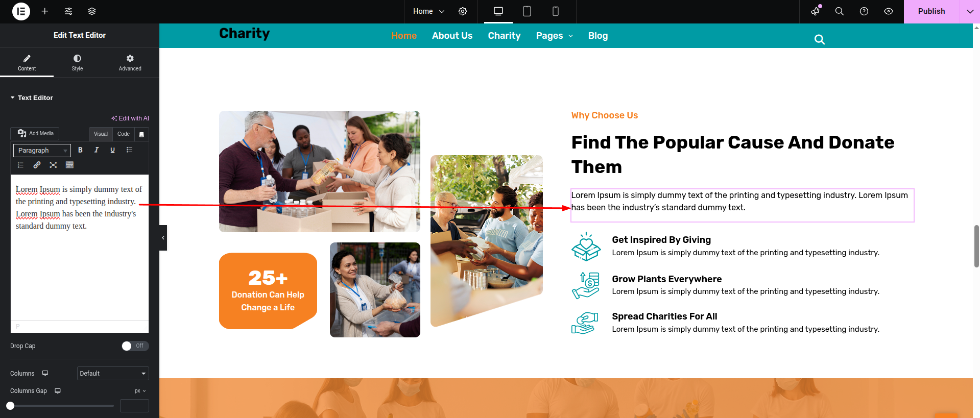Viewport: 980px width, 418px height.
Task: Insert a link in the text editor
Action: click(x=37, y=165)
